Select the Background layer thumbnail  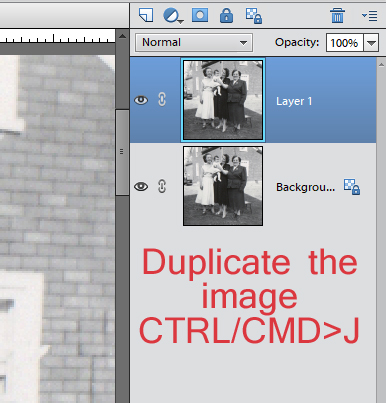(223, 186)
